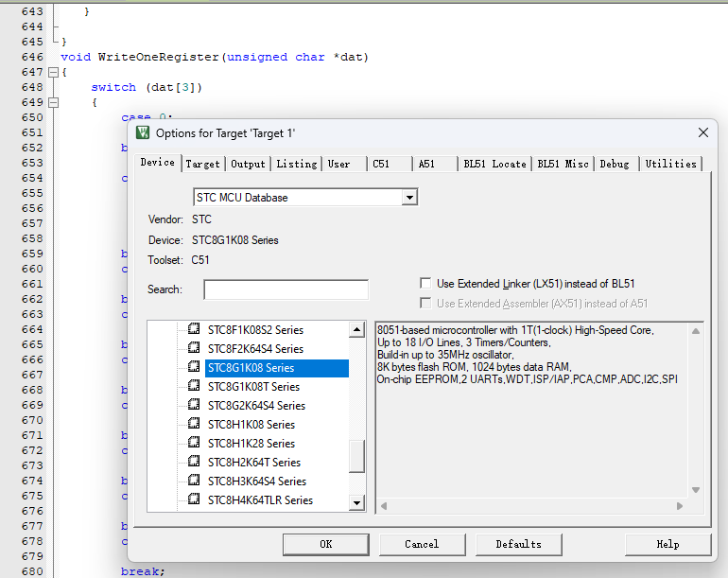Open the C51 compiler tab
728x578 pixels.
tap(390, 164)
